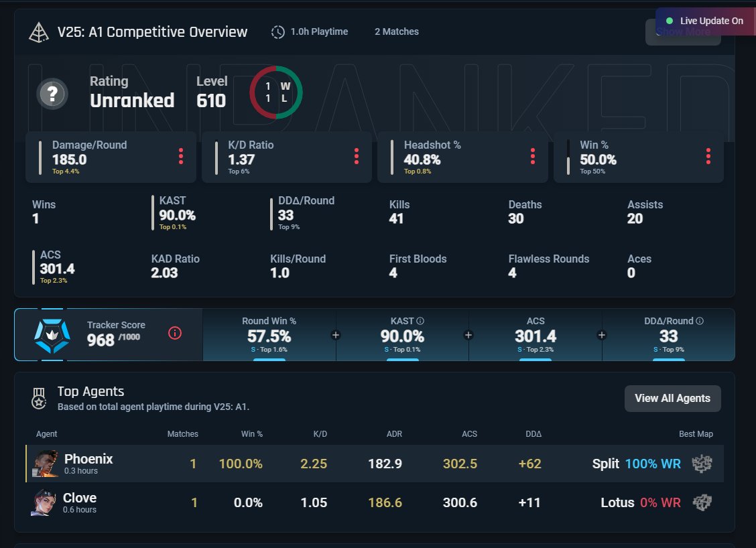This screenshot has height=548, width=756.
Task: Click the competitive overview pyramid icon
Action: click(x=39, y=32)
